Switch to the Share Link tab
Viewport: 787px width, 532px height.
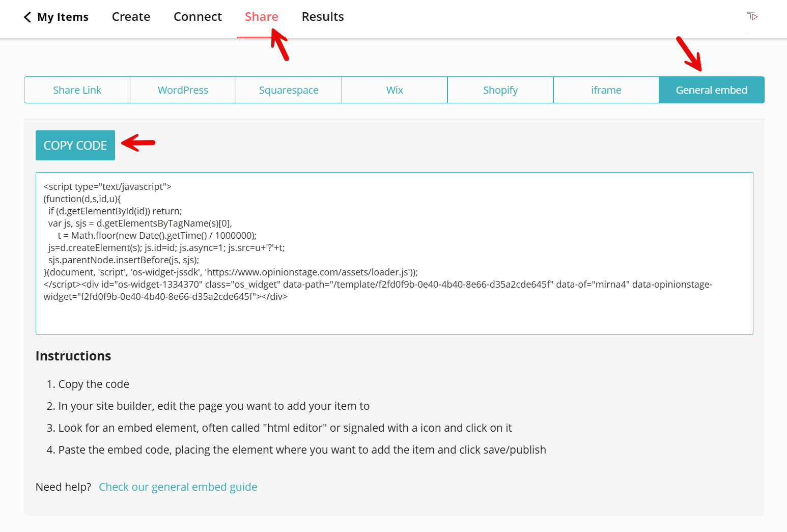pyautogui.click(x=77, y=90)
